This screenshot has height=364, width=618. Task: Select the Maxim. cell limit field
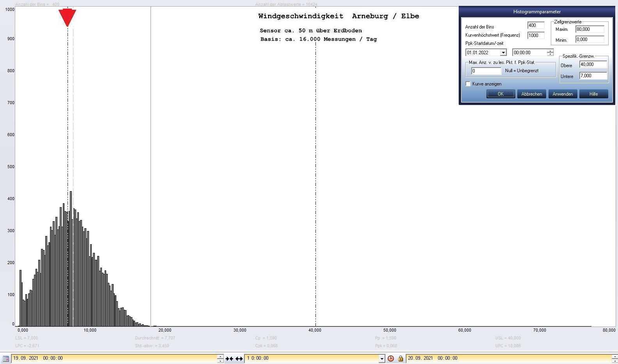pos(590,29)
